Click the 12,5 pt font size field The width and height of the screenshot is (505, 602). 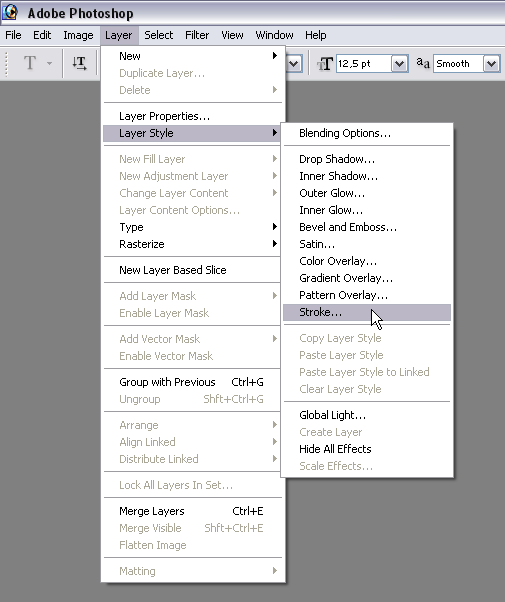coord(364,64)
